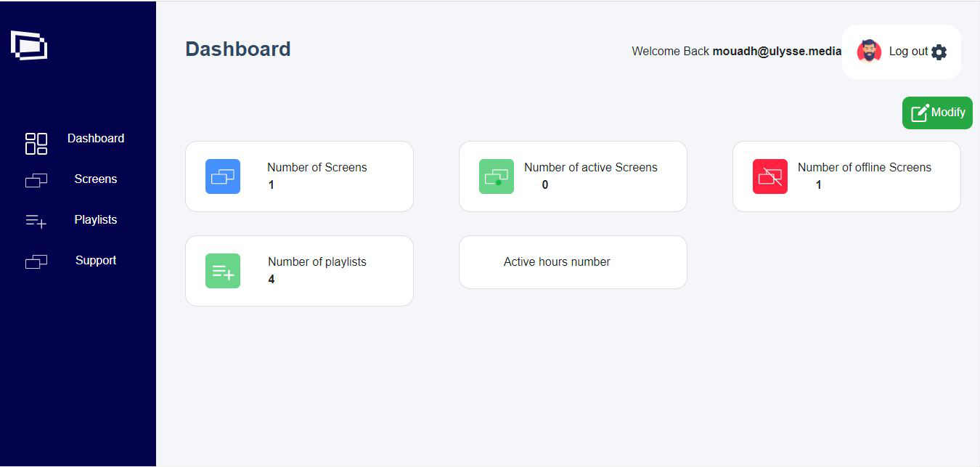Click the red offline Screens icon

click(x=770, y=176)
